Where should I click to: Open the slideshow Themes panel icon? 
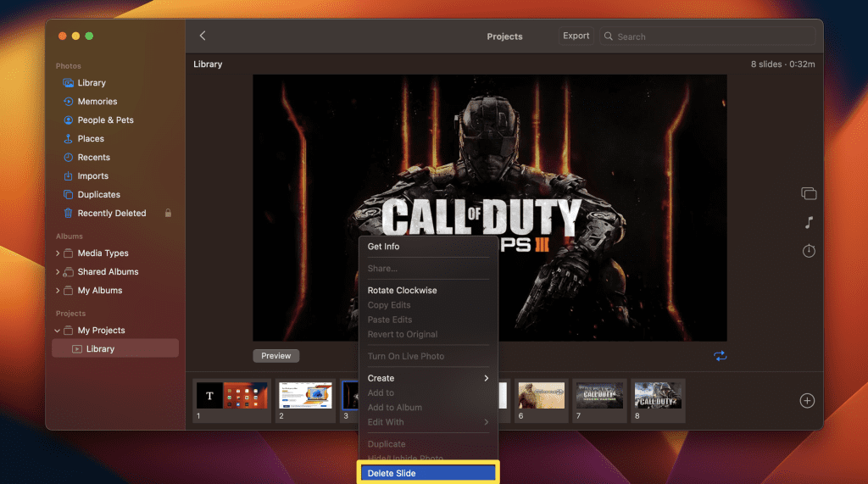[809, 193]
